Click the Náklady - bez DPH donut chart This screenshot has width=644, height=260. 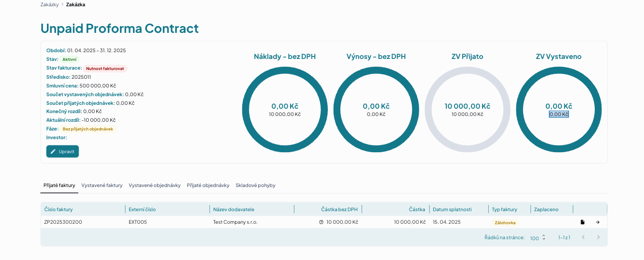click(285, 110)
